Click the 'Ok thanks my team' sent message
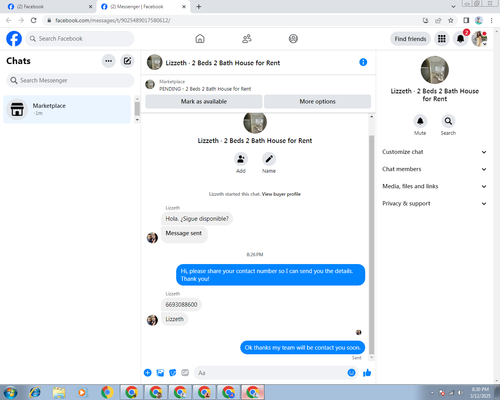The image size is (500, 400). coord(303,348)
